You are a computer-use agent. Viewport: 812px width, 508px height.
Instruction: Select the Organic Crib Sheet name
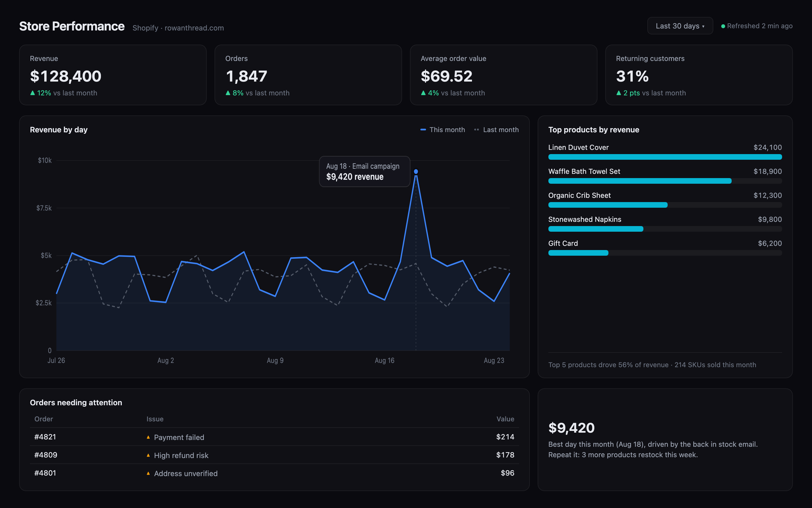tap(579, 196)
